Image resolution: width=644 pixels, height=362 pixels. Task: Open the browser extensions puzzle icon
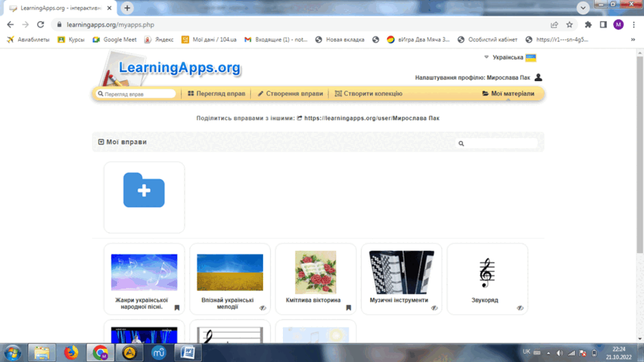point(588,25)
